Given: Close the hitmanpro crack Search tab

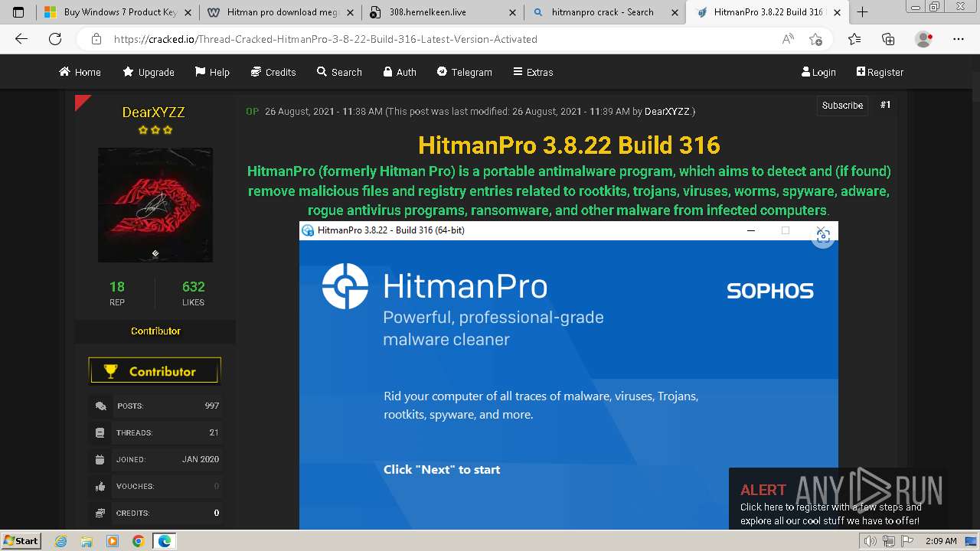Looking at the screenshot, I should click(673, 12).
